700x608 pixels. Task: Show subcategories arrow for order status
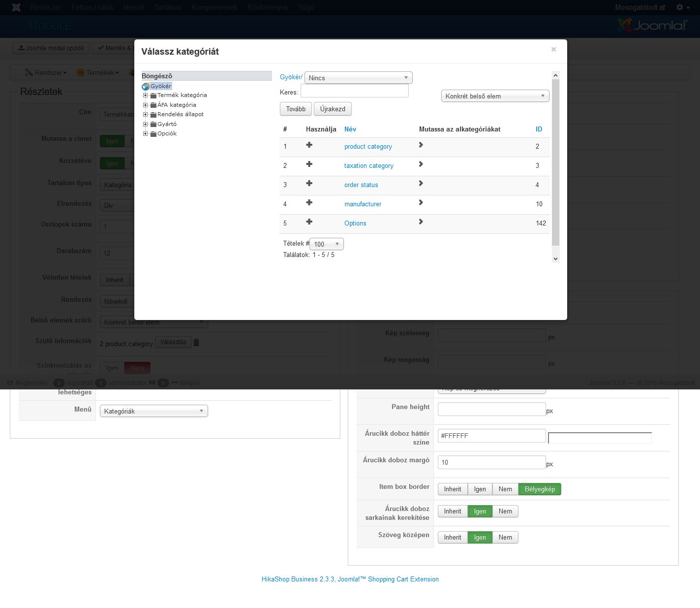[421, 184]
